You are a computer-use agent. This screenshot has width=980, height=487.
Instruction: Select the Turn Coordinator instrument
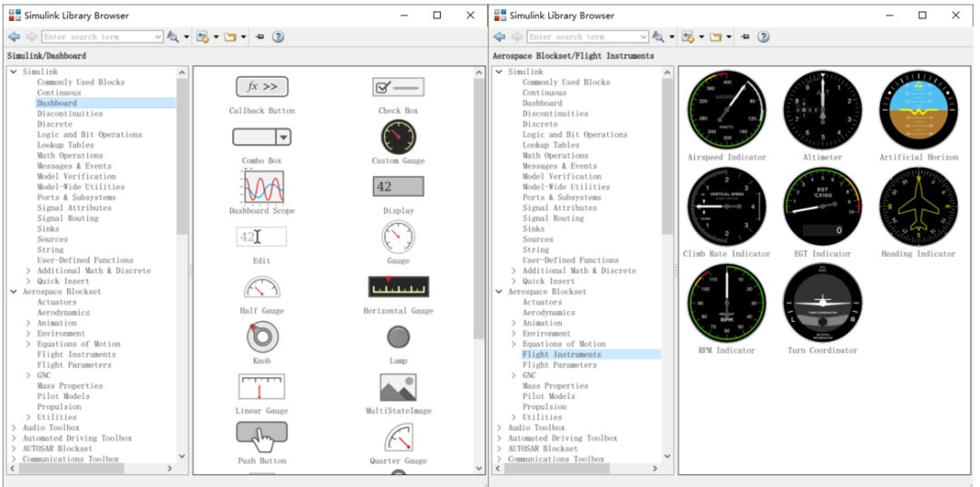822,303
